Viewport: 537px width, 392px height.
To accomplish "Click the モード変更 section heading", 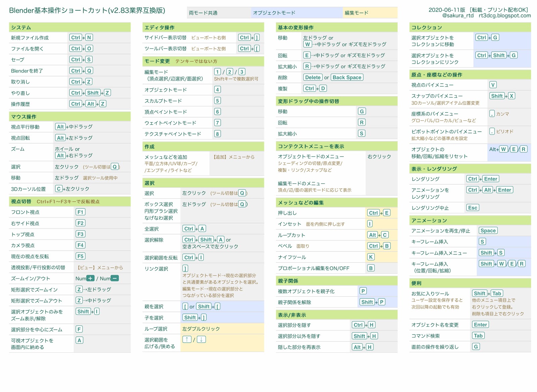I will coord(157,61).
